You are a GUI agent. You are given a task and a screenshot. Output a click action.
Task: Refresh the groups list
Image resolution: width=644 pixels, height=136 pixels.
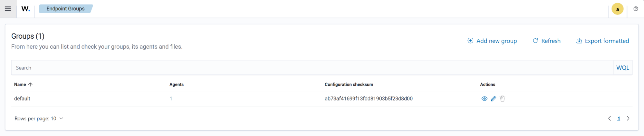(547, 41)
